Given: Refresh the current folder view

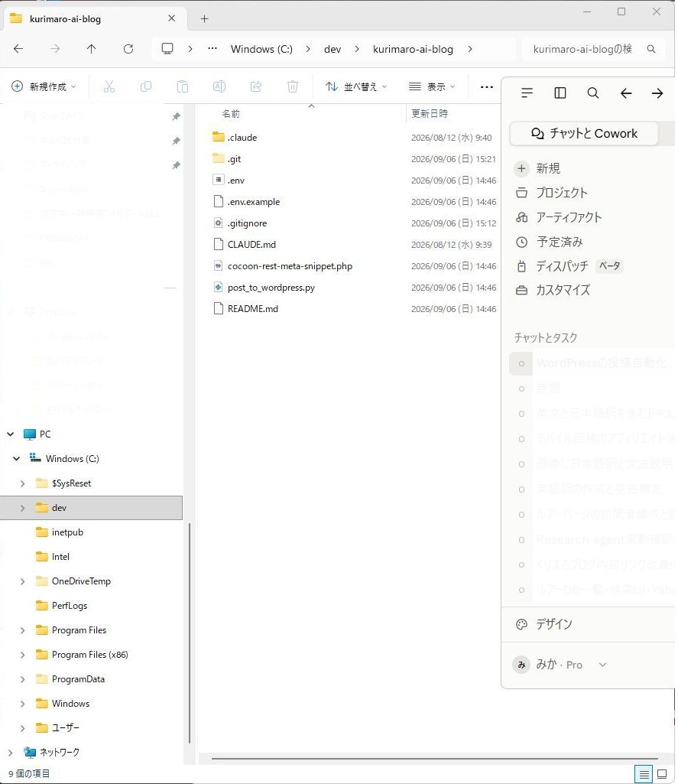Looking at the screenshot, I should click(128, 48).
